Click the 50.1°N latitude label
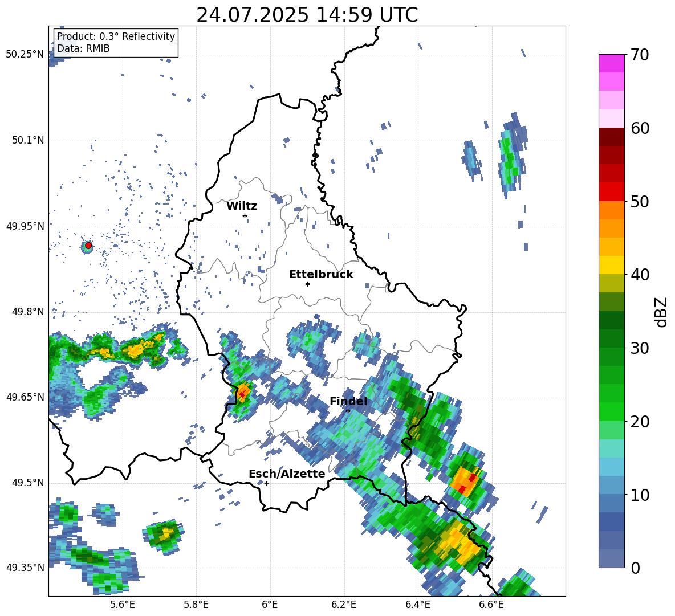The image size is (675, 616). [x=27, y=141]
